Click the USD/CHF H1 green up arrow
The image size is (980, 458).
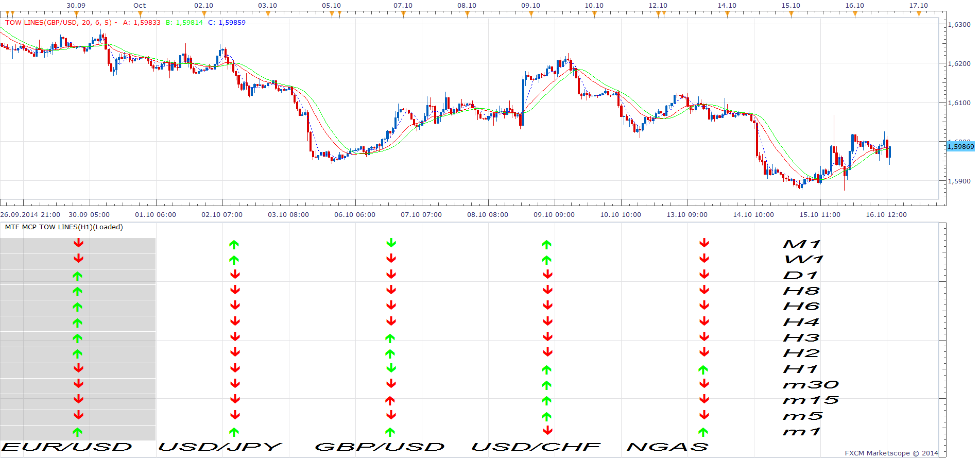(547, 370)
